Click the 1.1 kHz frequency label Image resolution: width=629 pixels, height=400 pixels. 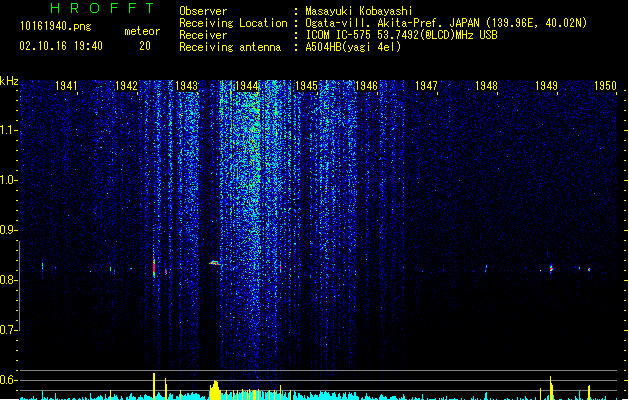8,130
